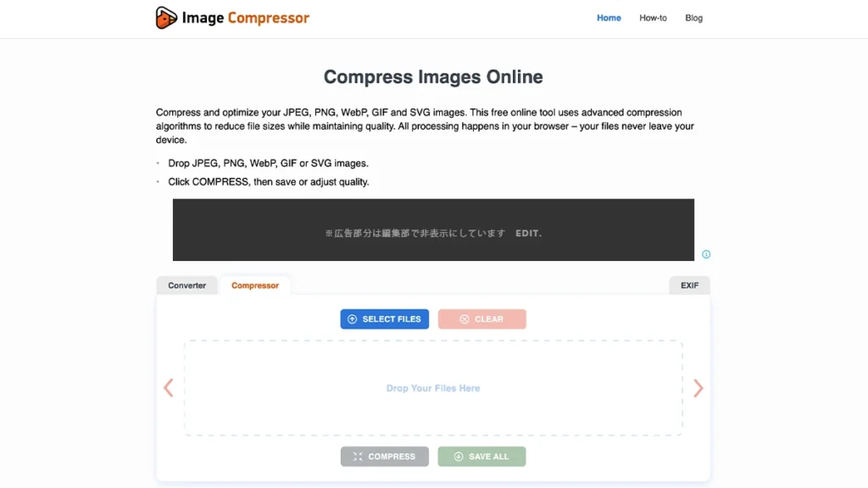Click the Image Compressor logo icon
The width and height of the screenshot is (868, 488).
(x=166, y=18)
